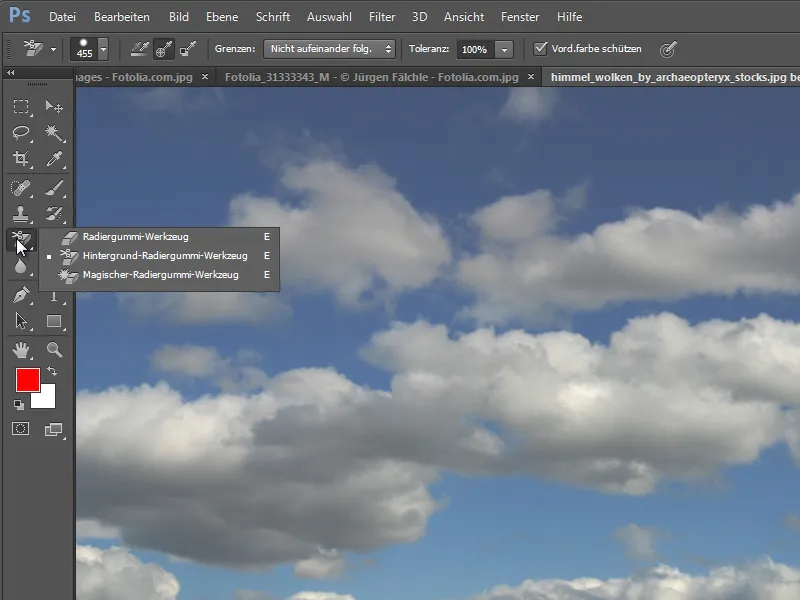Reset to default foreground and background colors

coord(19,405)
